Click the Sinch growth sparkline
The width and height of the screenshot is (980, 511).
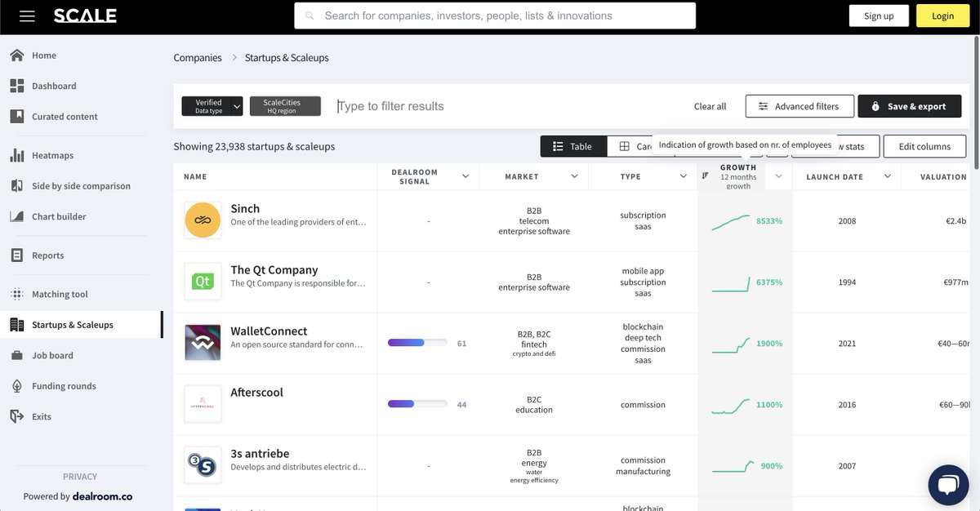(731, 222)
